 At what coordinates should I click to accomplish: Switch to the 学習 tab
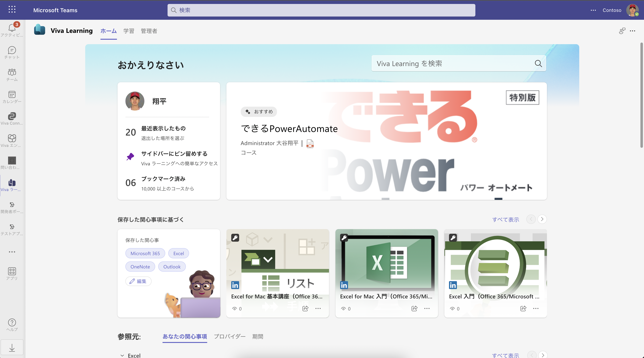pyautogui.click(x=128, y=31)
